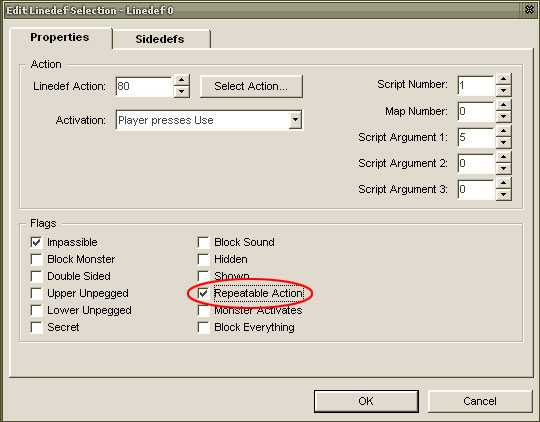Increment the Script Number spinner

[503, 79]
